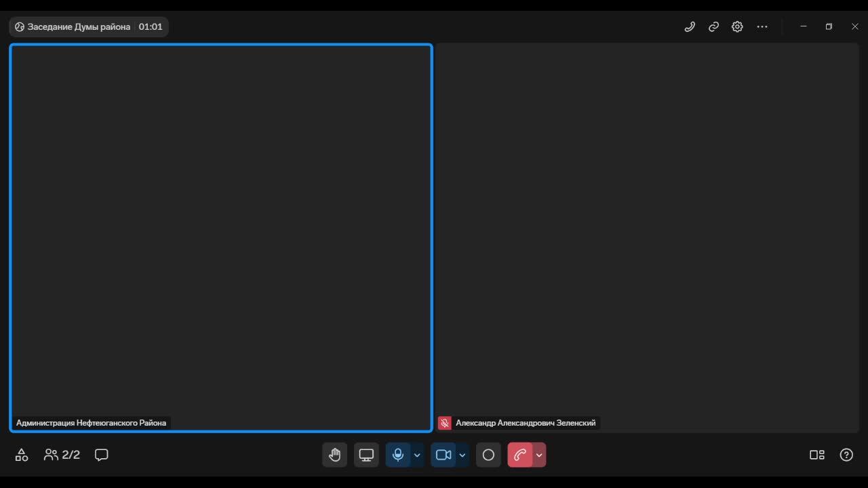
Task: Open the more options menu
Action: [x=762, y=27]
